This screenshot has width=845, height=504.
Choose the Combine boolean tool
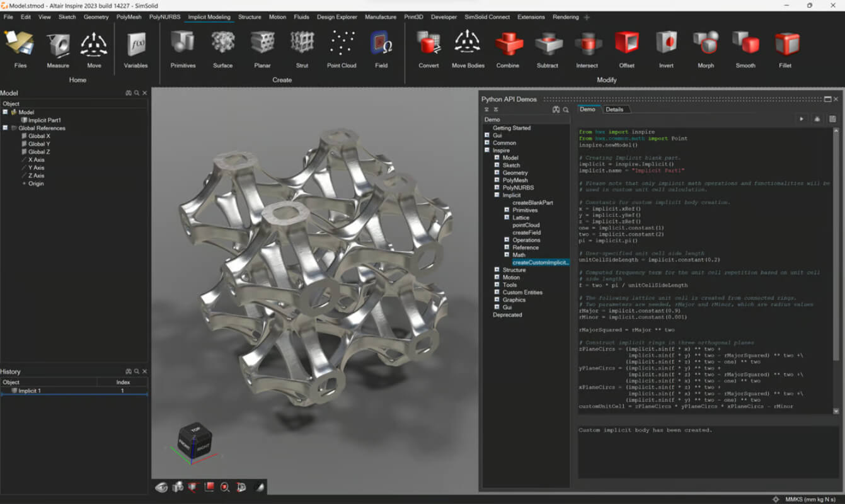(508, 49)
